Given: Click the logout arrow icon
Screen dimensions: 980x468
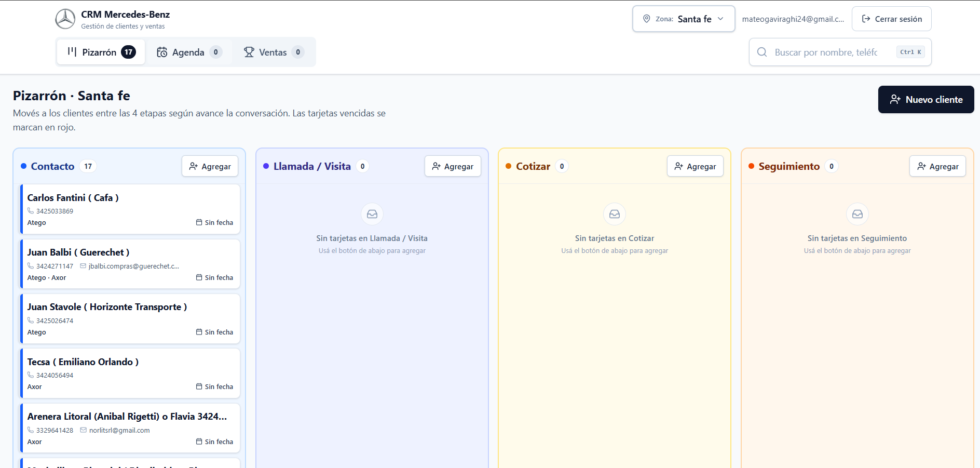Looking at the screenshot, I should (x=866, y=19).
